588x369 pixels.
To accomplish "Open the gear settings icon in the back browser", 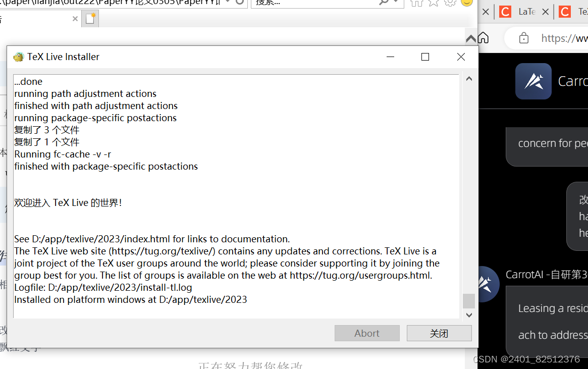I will point(450,3).
